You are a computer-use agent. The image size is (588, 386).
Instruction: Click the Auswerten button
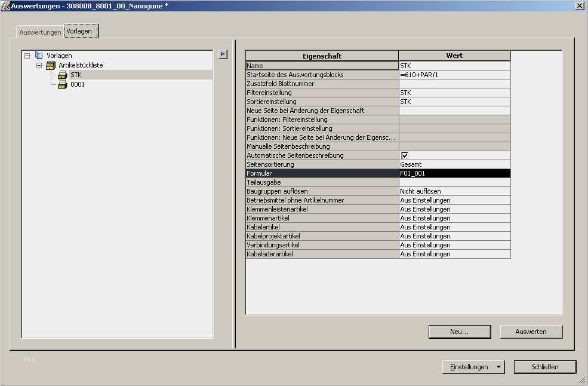531,332
